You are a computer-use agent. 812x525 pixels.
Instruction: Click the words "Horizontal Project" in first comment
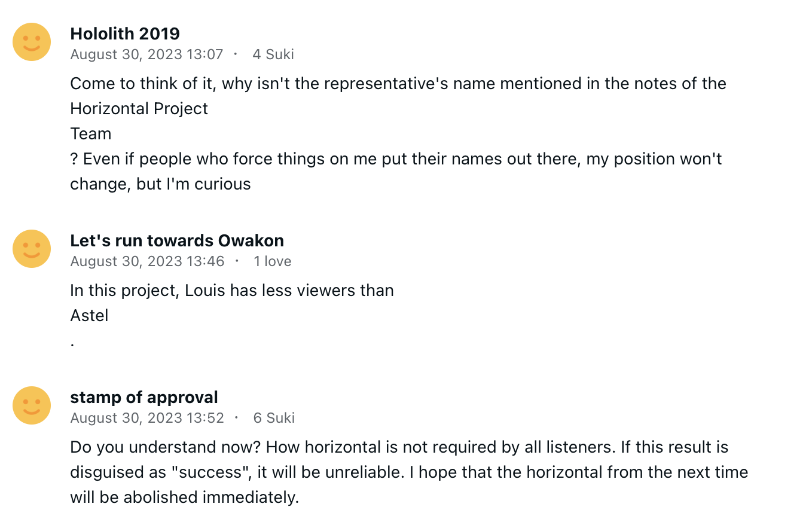(139, 108)
